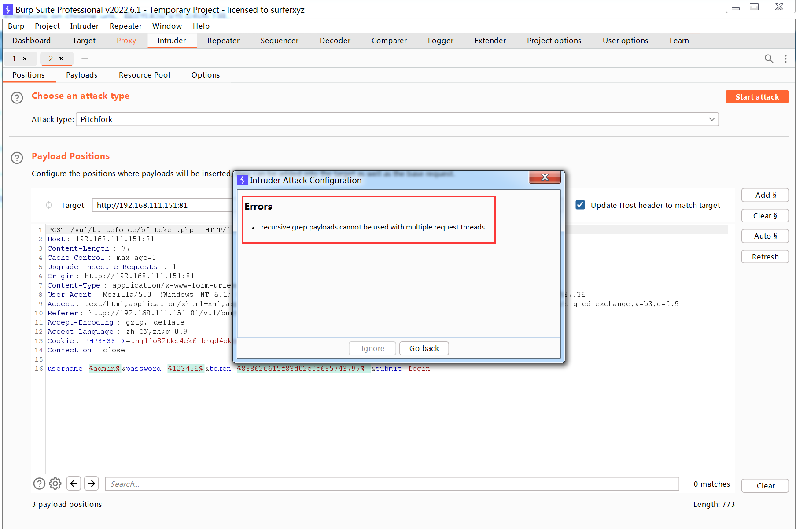Open help for Choose an attack type
Image resolution: width=796 pixels, height=532 pixels.
tap(17, 97)
